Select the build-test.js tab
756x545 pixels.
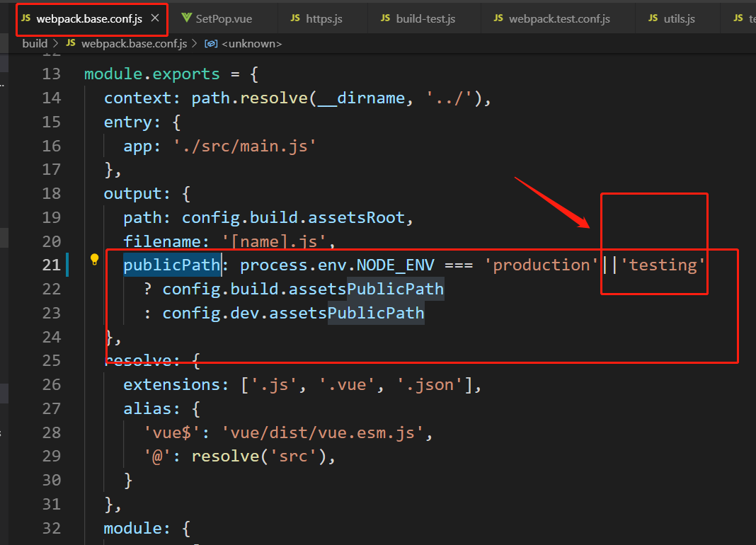pos(425,18)
